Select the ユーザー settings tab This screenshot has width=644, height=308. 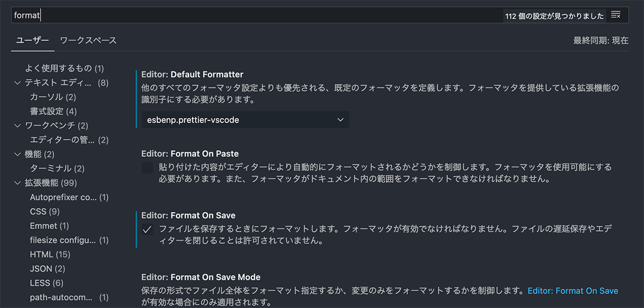click(32, 40)
